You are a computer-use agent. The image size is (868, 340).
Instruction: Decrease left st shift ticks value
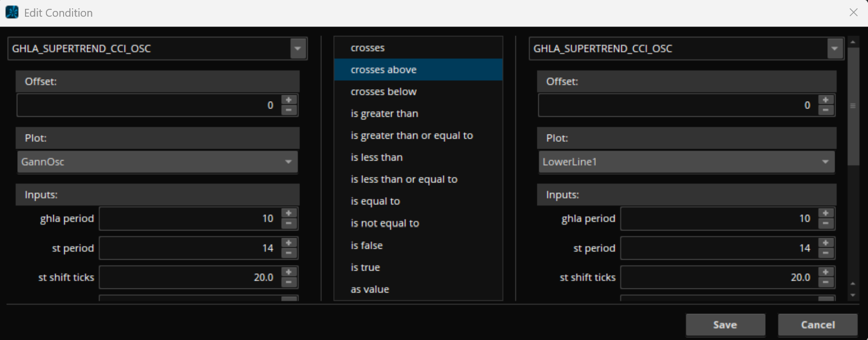pyautogui.click(x=288, y=283)
